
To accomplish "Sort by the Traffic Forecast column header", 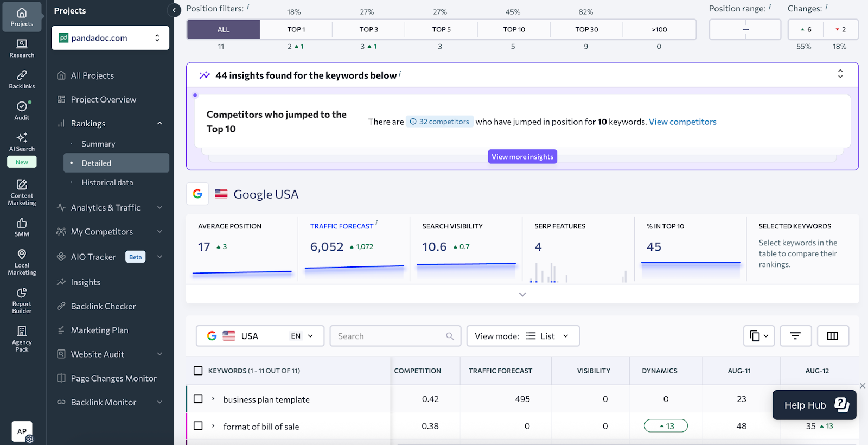I will (500, 371).
